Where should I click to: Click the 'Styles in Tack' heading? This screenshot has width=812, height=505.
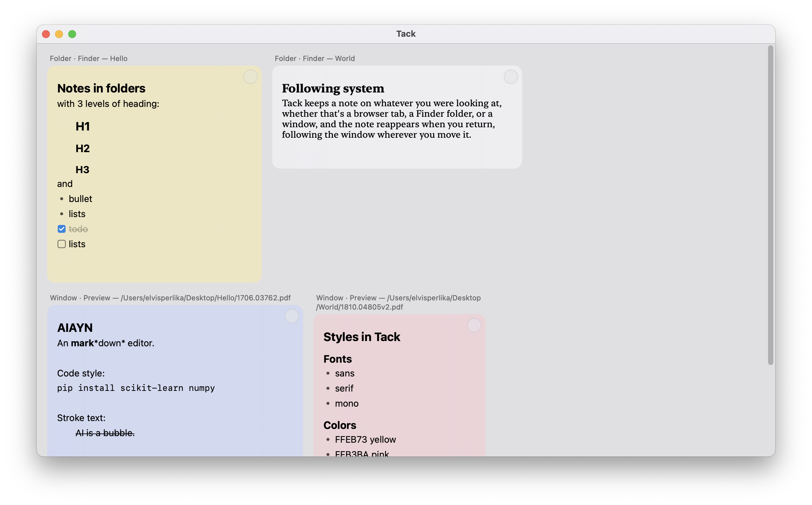(x=362, y=337)
